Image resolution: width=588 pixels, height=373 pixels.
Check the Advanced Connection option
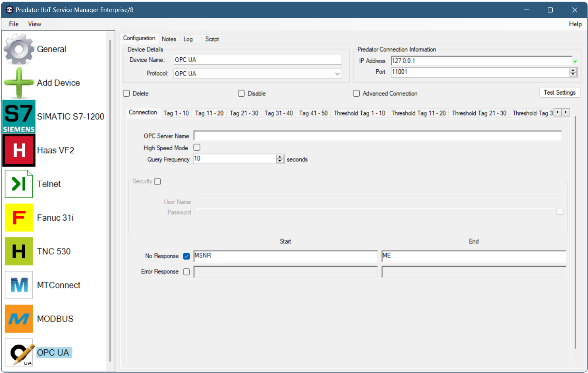[x=356, y=93]
